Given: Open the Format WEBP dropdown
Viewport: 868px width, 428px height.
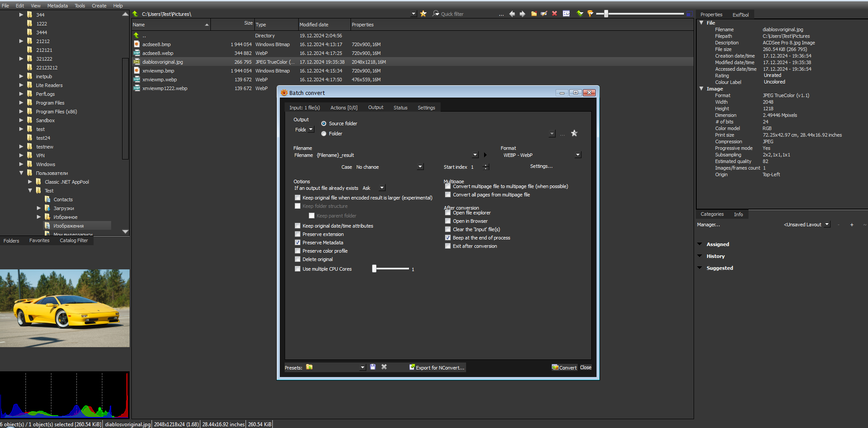Looking at the screenshot, I should [x=578, y=155].
